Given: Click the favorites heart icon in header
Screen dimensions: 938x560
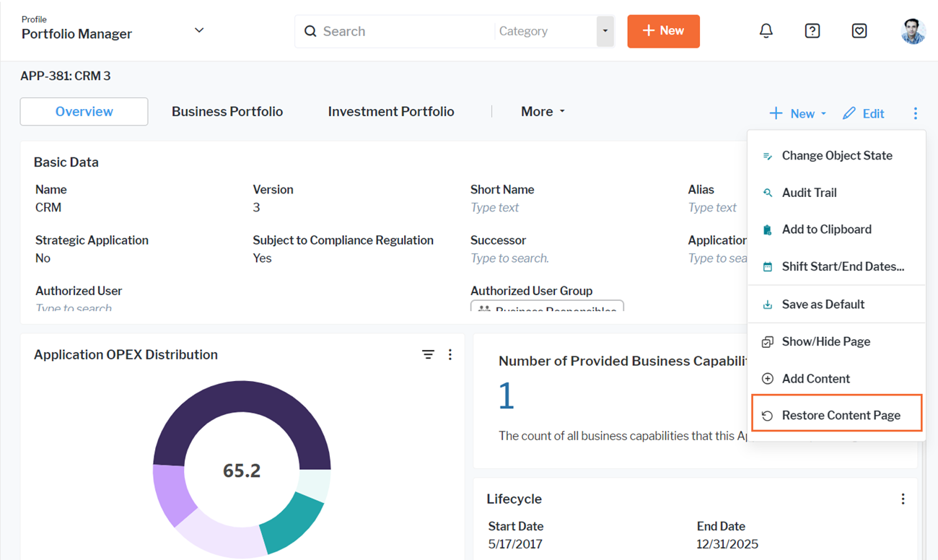Looking at the screenshot, I should point(859,31).
